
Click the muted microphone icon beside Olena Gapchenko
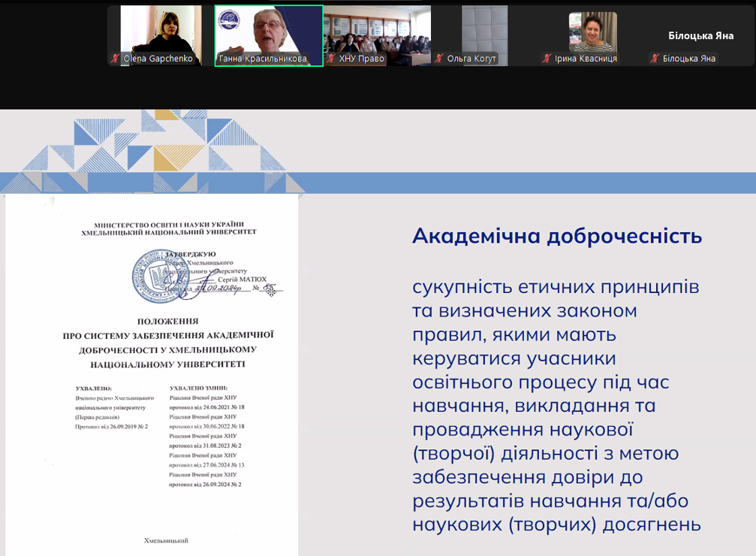(x=116, y=59)
